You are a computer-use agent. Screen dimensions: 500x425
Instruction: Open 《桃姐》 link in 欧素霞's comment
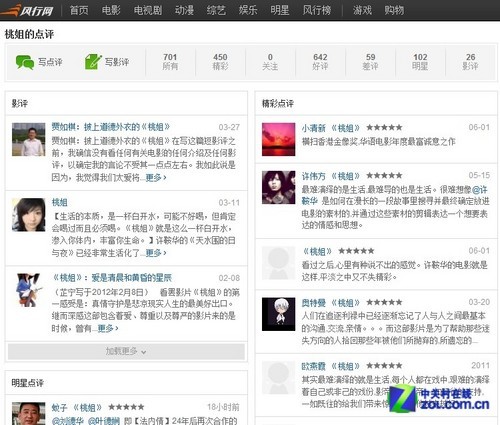pos(345,366)
